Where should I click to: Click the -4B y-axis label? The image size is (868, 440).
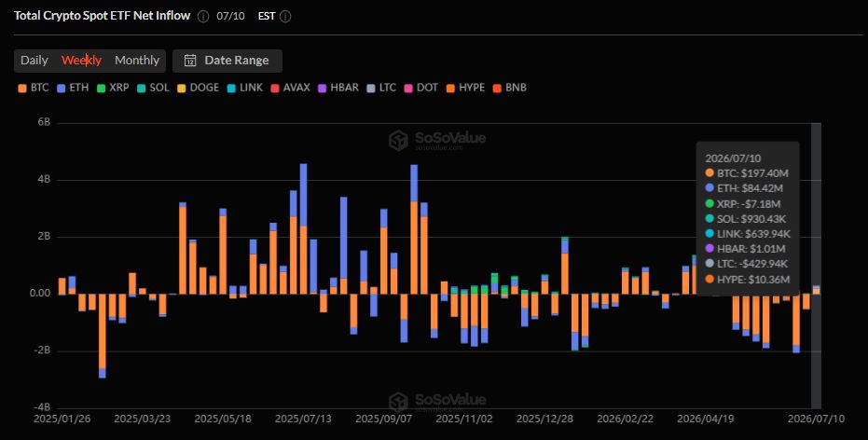coord(42,407)
